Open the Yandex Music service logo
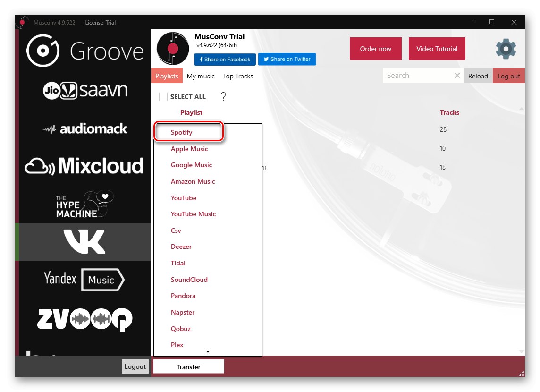 pos(84,280)
